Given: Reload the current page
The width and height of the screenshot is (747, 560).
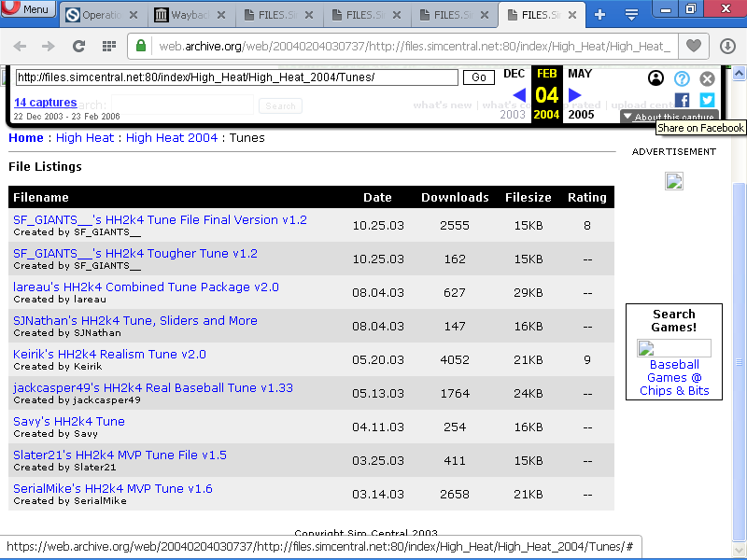Looking at the screenshot, I should (x=78, y=46).
